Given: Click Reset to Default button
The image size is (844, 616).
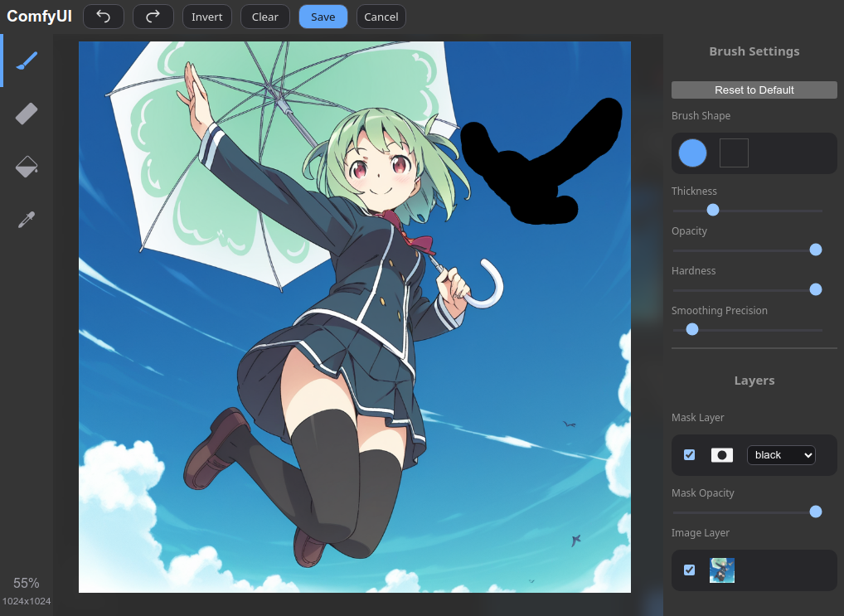Looking at the screenshot, I should (x=754, y=90).
